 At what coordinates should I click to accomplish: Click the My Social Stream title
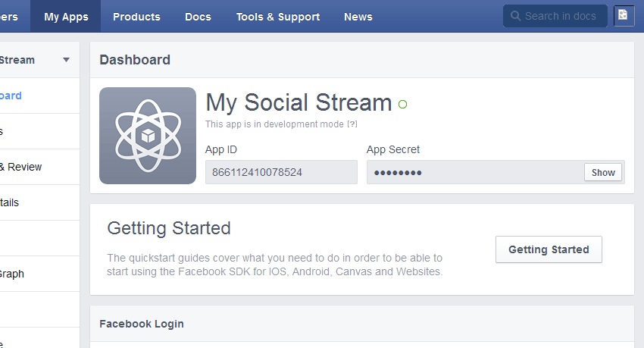pyautogui.click(x=299, y=102)
